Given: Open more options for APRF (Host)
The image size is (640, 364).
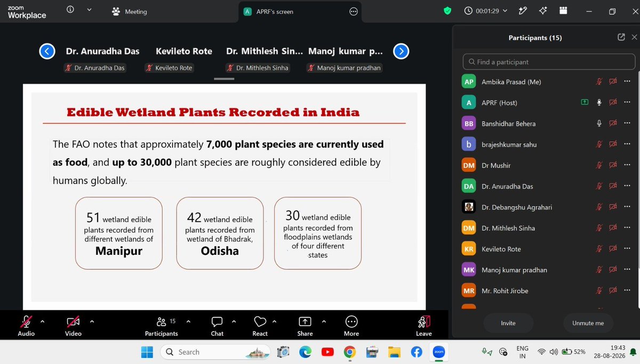Looking at the screenshot, I should (627, 102).
